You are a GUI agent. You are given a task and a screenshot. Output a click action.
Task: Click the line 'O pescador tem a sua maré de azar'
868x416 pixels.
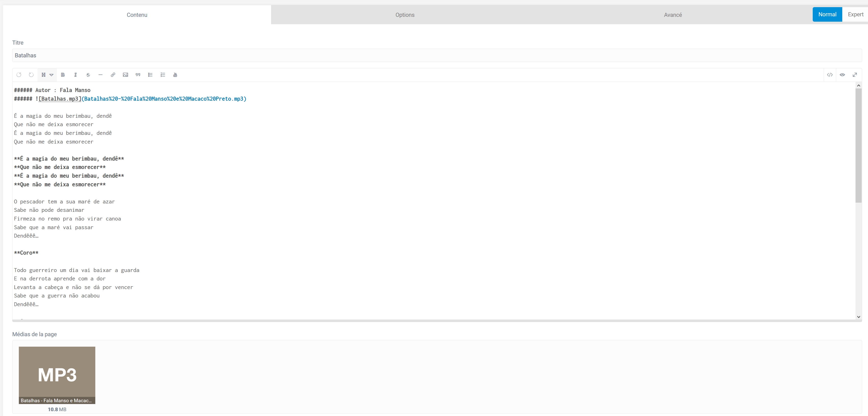[64, 202]
